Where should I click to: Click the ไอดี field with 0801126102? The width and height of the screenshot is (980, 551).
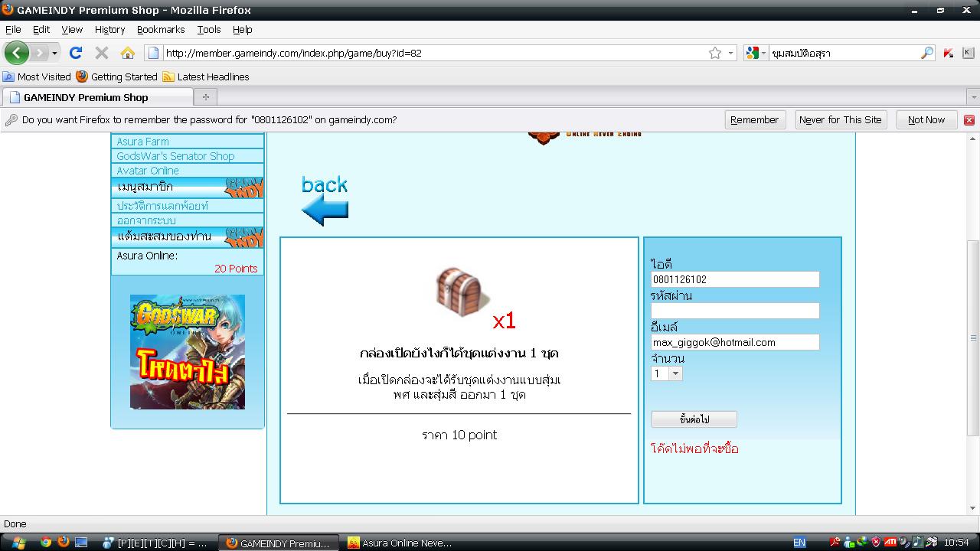pos(735,279)
